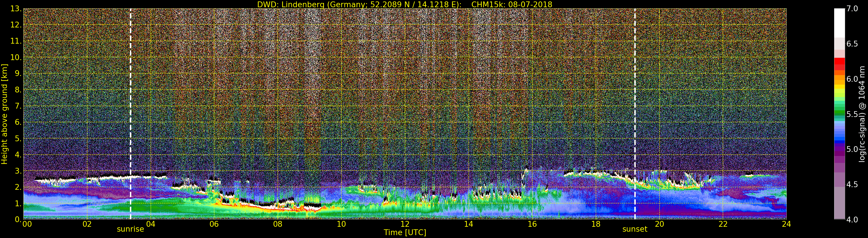868x238 pixels.
Task: Click the time axis tick '20'
Action: [659, 224]
